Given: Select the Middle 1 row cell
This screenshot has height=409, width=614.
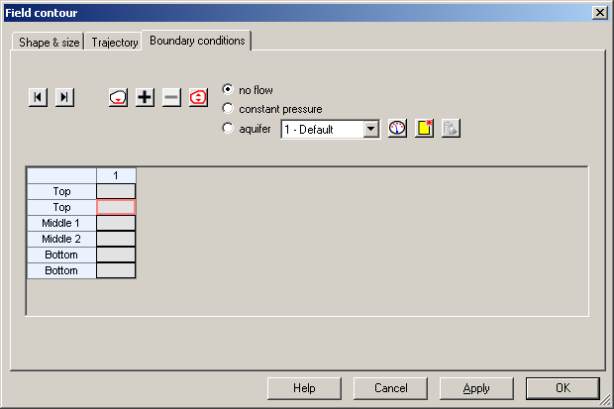Looking at the screenshot, I should click(115, 223).
